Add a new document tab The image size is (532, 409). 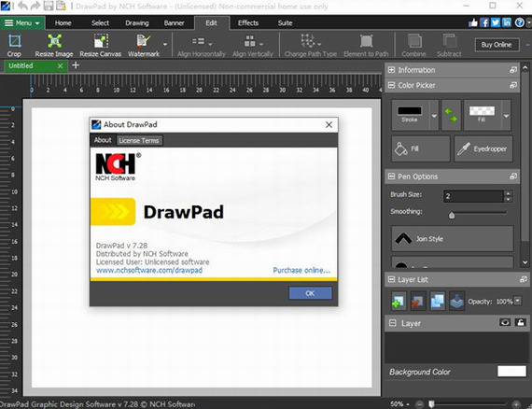[76, 65]
